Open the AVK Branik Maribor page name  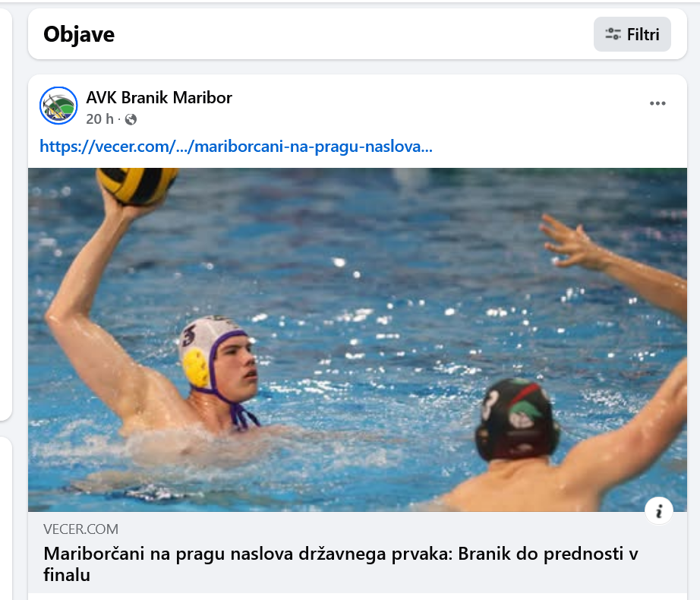[x=159, y=97]
